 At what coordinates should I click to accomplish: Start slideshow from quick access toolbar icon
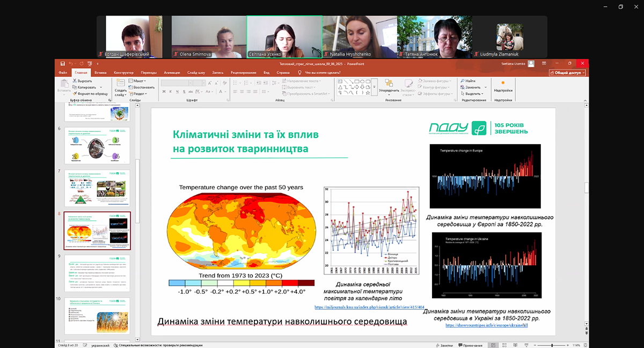coord(90,64)
